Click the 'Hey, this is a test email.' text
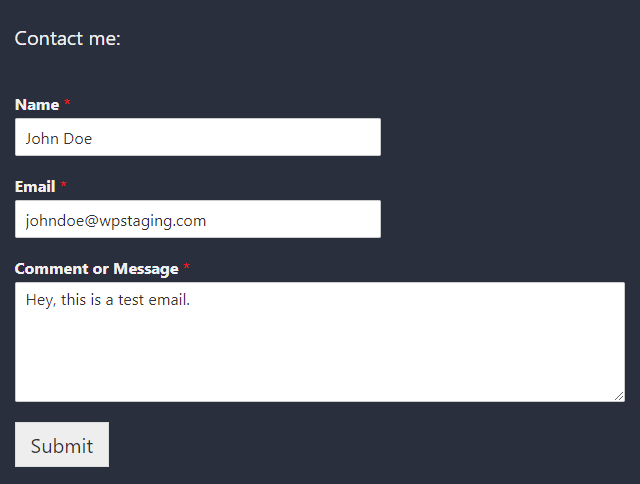Screen dimensions: 640x484 pos(108,300)
